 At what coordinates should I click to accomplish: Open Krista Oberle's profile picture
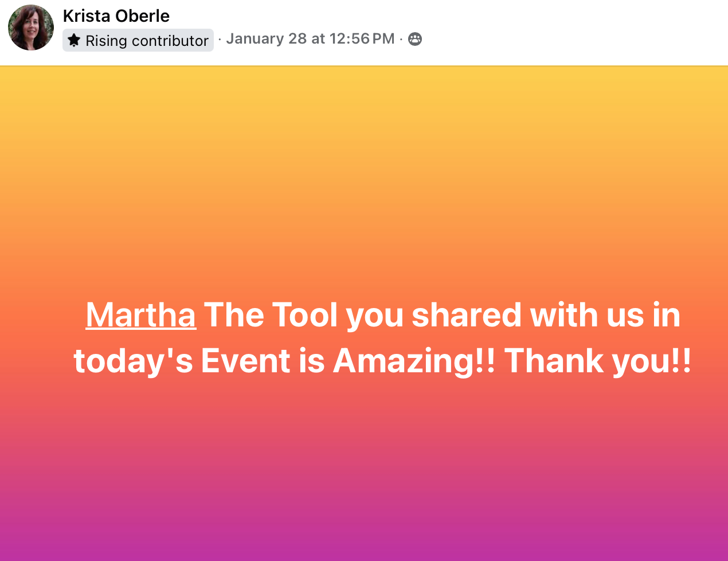pyautogui.click(x=31, y=28)
